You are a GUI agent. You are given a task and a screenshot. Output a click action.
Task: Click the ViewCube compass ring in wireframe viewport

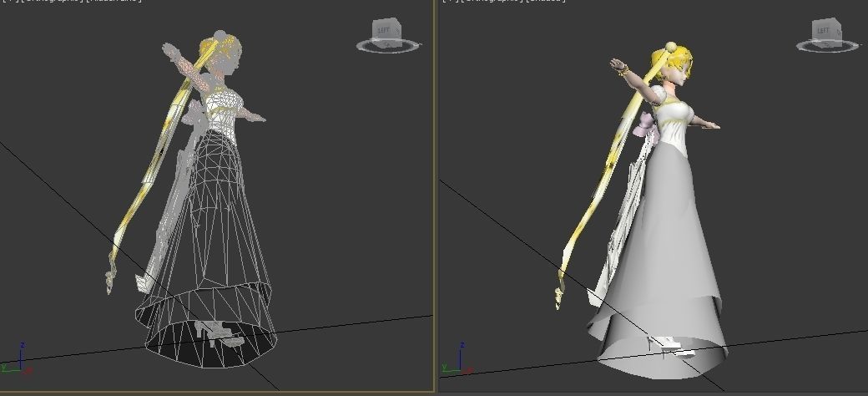389,47
